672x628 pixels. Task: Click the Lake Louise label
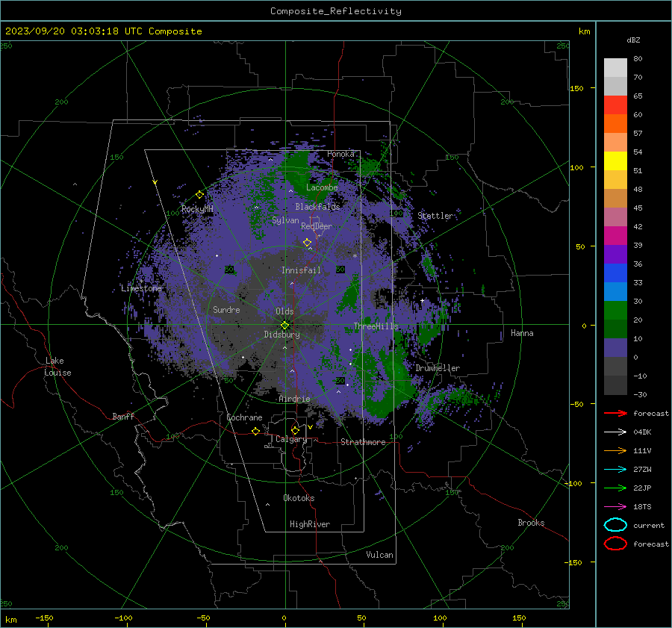point(57,367)
